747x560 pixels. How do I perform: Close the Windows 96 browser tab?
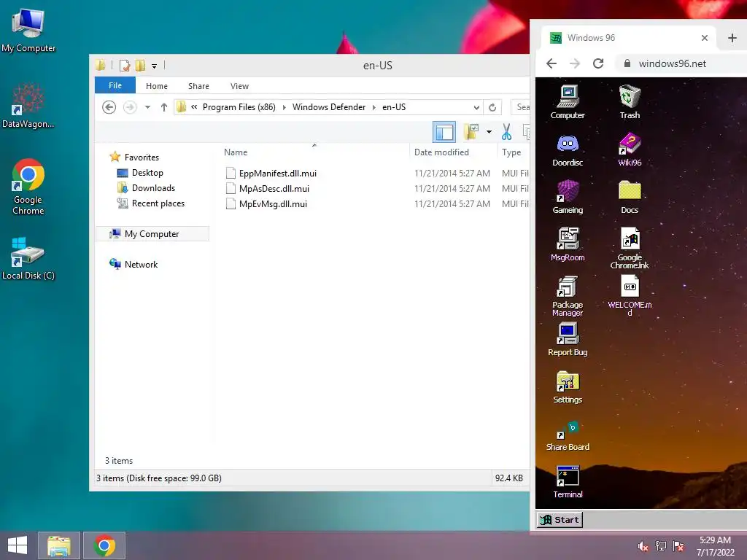click(705, 38)
